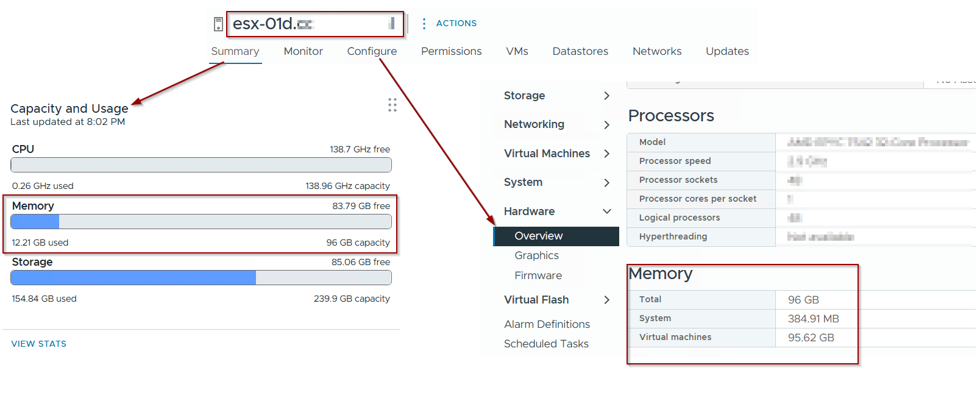Collapse the Hardware section
980x401 pixels.
(x=606, y=211)
